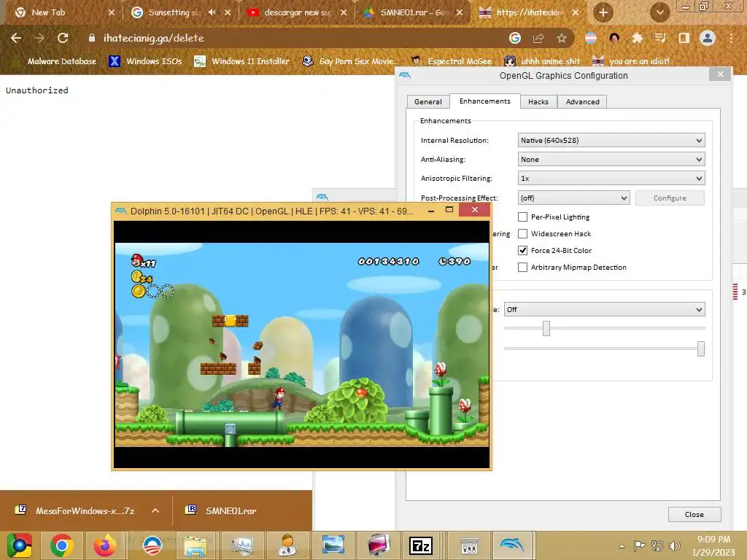The height and width of the screenshot is (560, 747).
Task: Open the picture viewer taskbar icon
Action: [x=333, y=545]
